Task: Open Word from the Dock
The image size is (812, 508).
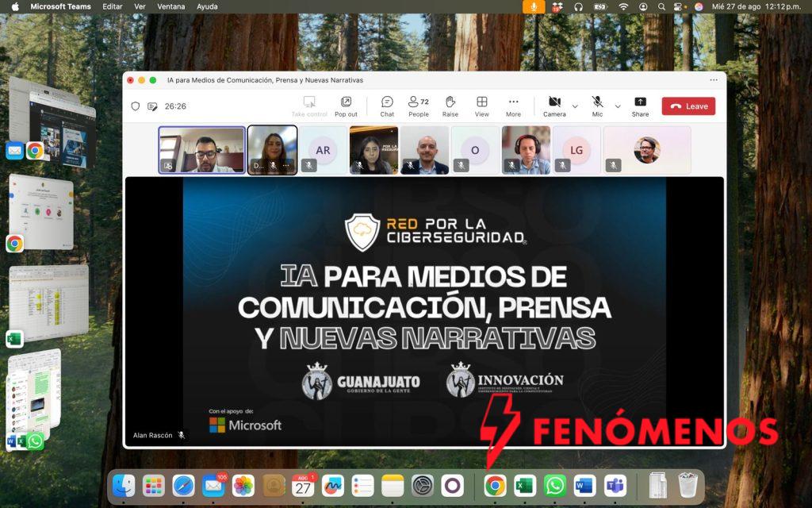Action: pos(584,487)
